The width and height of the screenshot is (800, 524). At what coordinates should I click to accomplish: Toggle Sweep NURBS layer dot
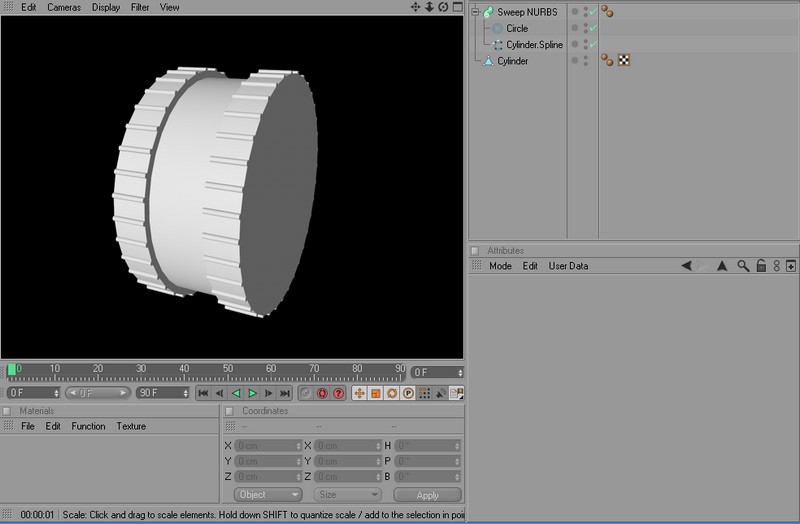[x=574, y=11]
